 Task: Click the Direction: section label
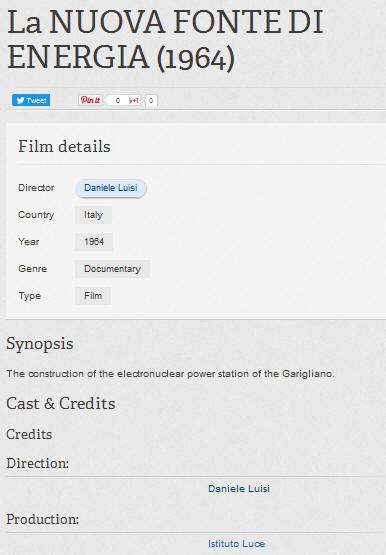point(38,463)
